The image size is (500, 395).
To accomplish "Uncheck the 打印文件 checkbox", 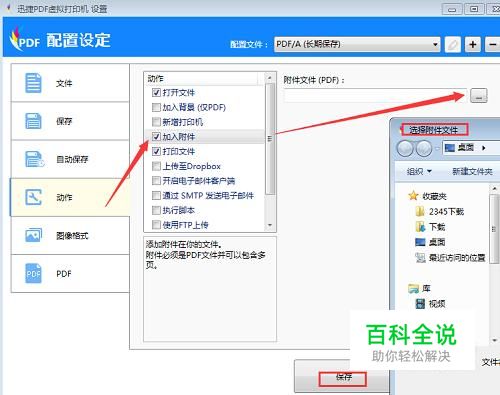I will pyautogui.click(x=156, y=151).
